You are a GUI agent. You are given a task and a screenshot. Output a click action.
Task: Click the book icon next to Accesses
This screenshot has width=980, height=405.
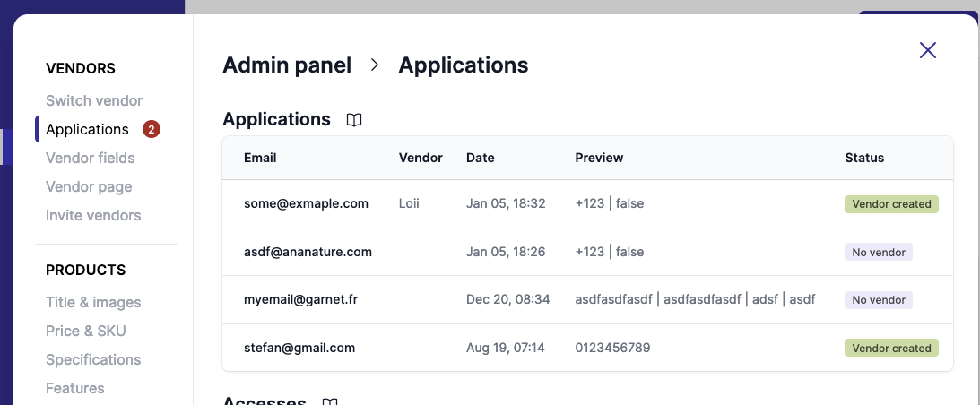[x=330, y=401]
